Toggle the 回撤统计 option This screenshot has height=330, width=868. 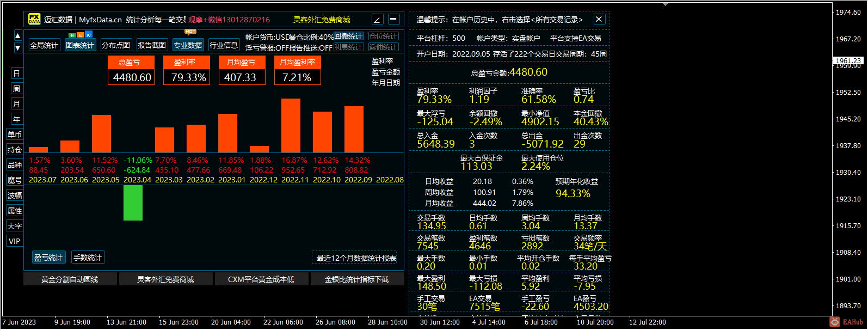pyautogui.click(x=348, y=36)
